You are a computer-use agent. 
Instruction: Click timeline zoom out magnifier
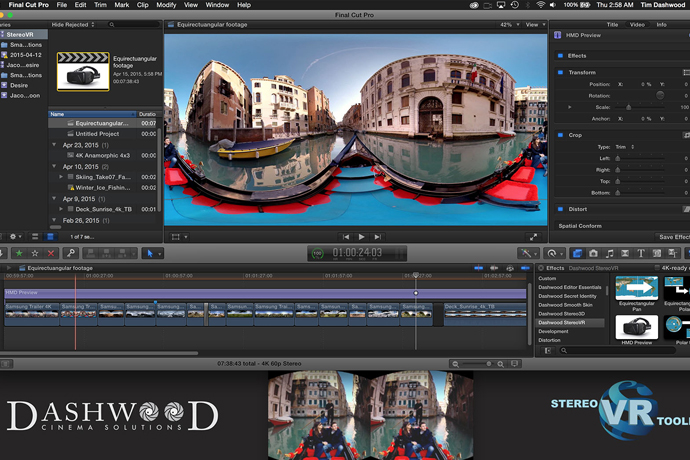pos(455,364)
